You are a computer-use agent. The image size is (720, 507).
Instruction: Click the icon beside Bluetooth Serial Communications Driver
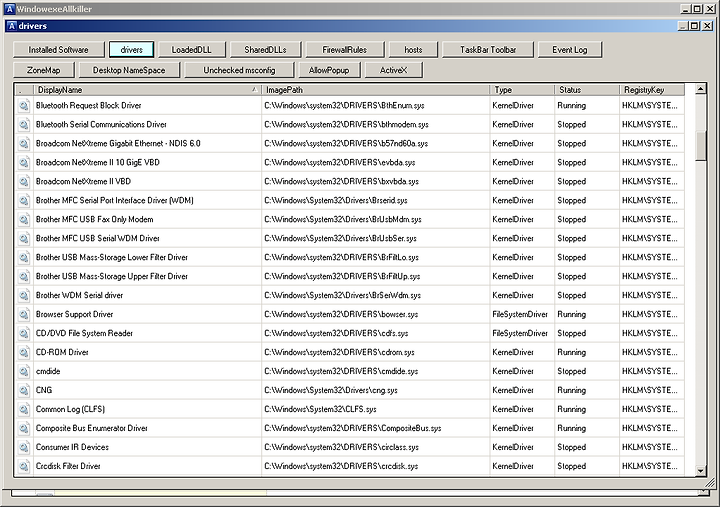23,124
